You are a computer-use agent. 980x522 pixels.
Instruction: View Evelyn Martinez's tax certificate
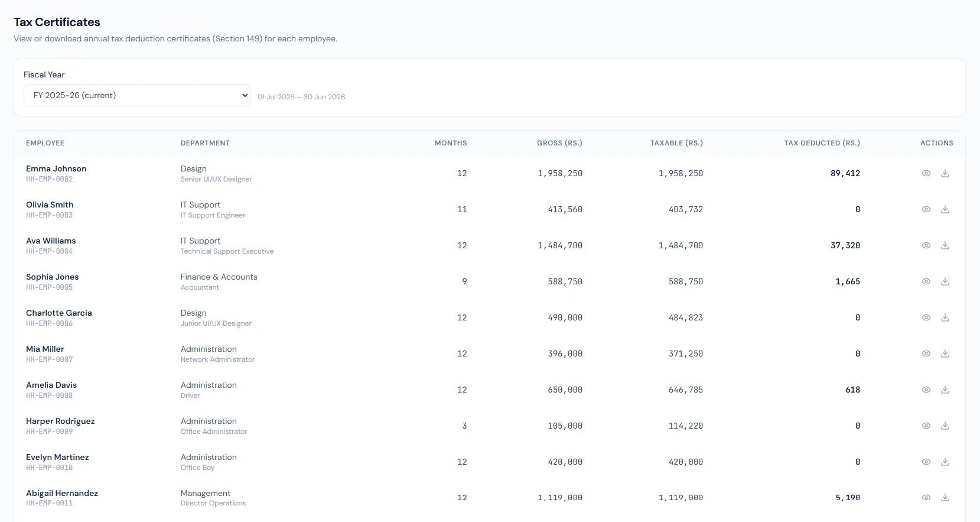926,462
